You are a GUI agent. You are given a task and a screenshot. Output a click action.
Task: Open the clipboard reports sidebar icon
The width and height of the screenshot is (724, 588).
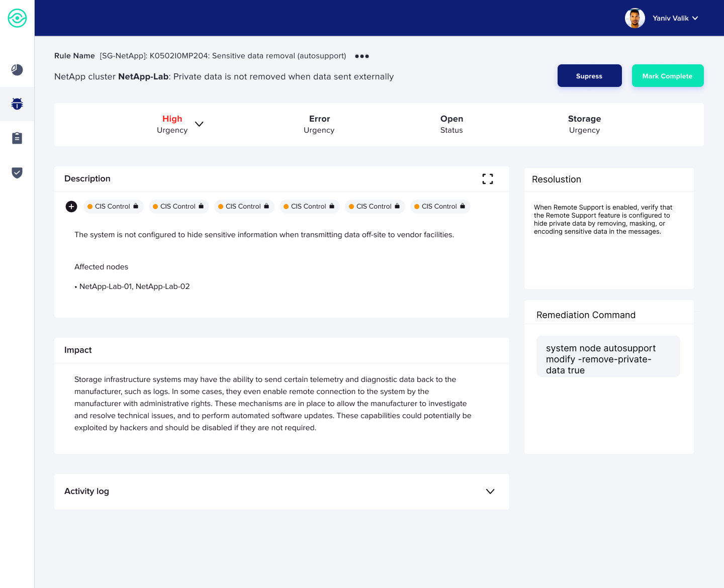(x=17, y=138)
